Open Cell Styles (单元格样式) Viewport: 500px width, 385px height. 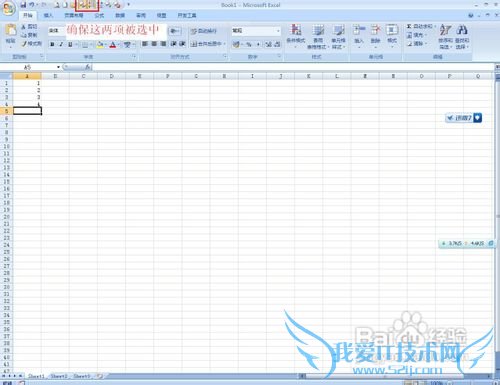click(338, 36)
